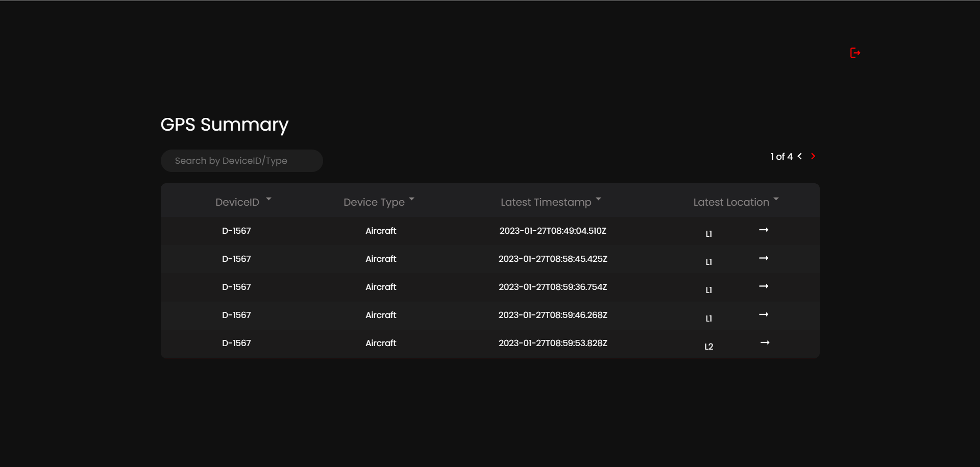Click Aircraft in the 08:58:45.425Z row
Screen dimensions: 980x467
point(381,259)
